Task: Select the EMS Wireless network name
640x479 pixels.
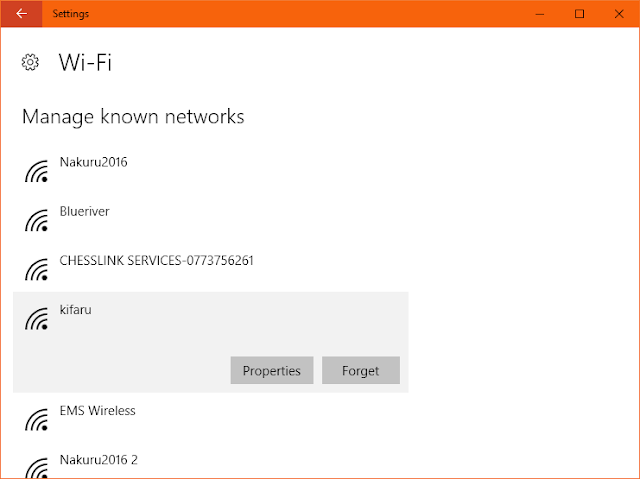Action: (98, 410)
